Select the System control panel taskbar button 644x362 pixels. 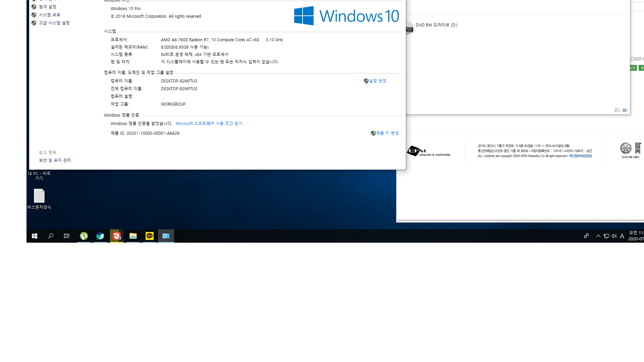(x=166, y=236)
